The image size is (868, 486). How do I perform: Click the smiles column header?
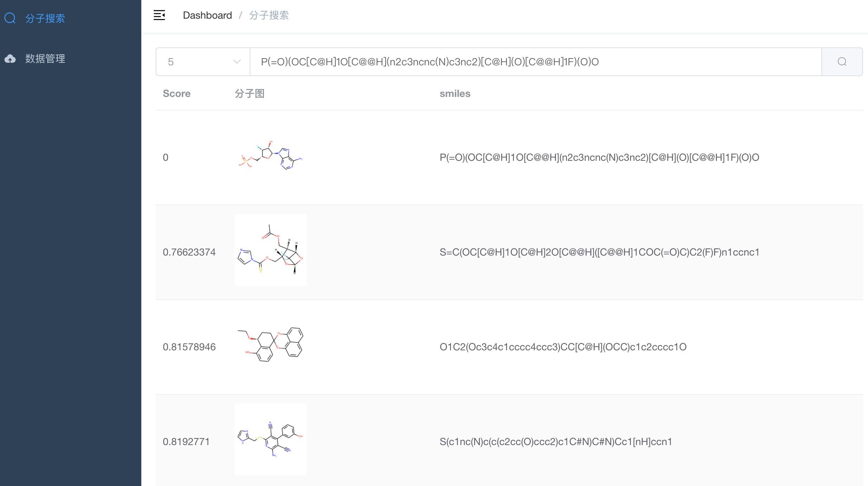[x=455, y=94]
